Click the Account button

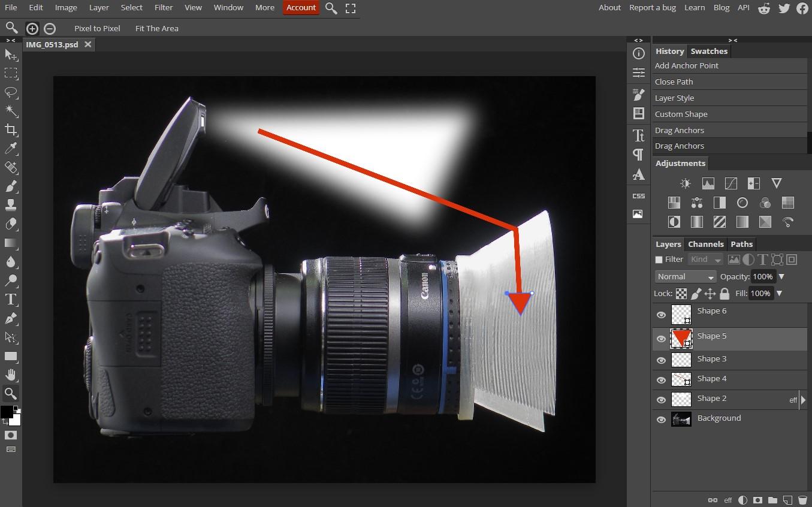pos(301,7)
